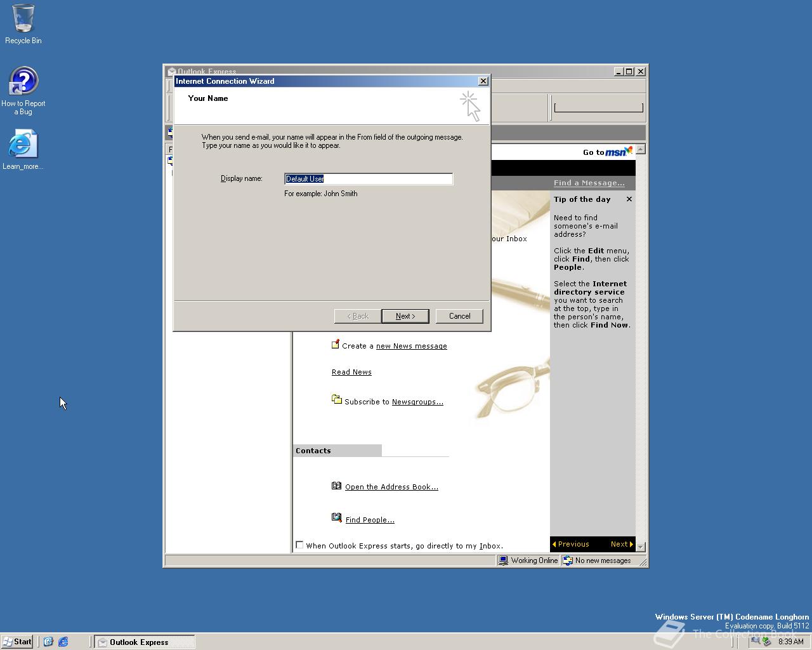
Task: Click the Your Name wizard heading
Action: point(208,98)
